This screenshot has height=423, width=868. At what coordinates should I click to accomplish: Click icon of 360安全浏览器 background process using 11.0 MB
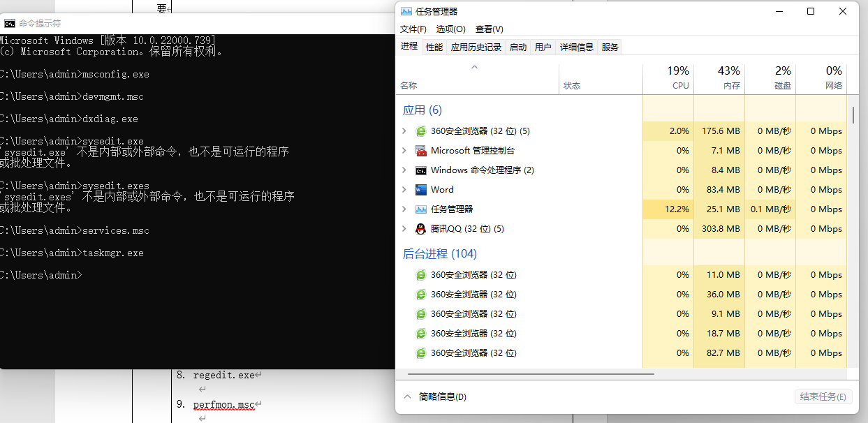(x=421, y=275)
